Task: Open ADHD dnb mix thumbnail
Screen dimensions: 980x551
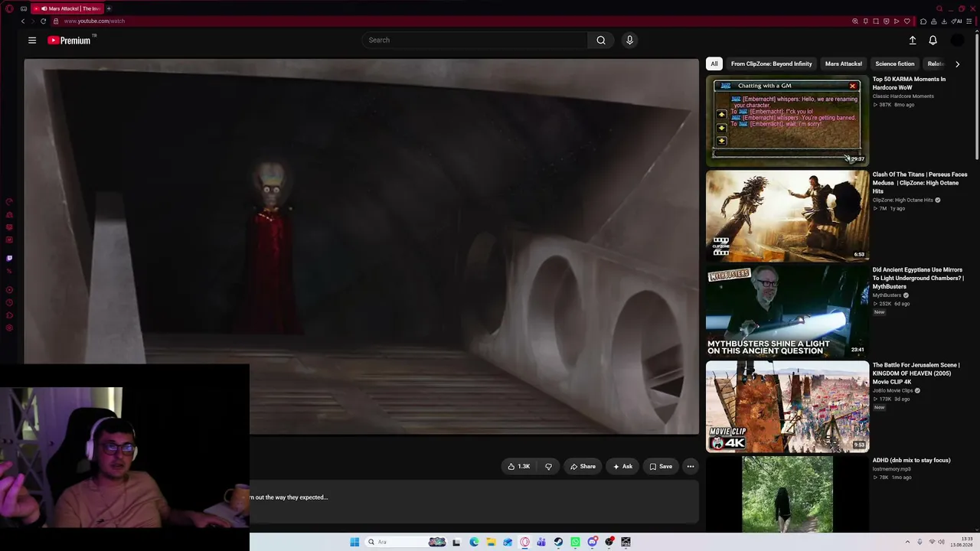Action: [x=787, y=494]
